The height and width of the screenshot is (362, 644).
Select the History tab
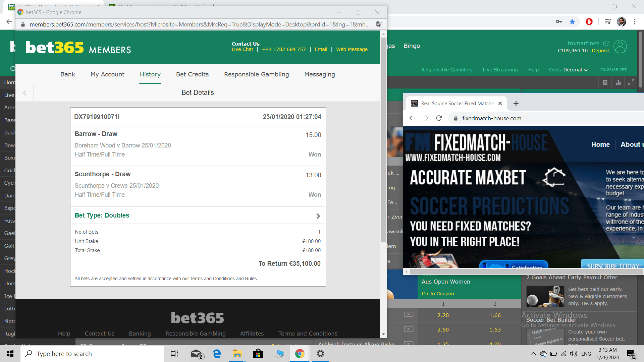pos(150,74)
